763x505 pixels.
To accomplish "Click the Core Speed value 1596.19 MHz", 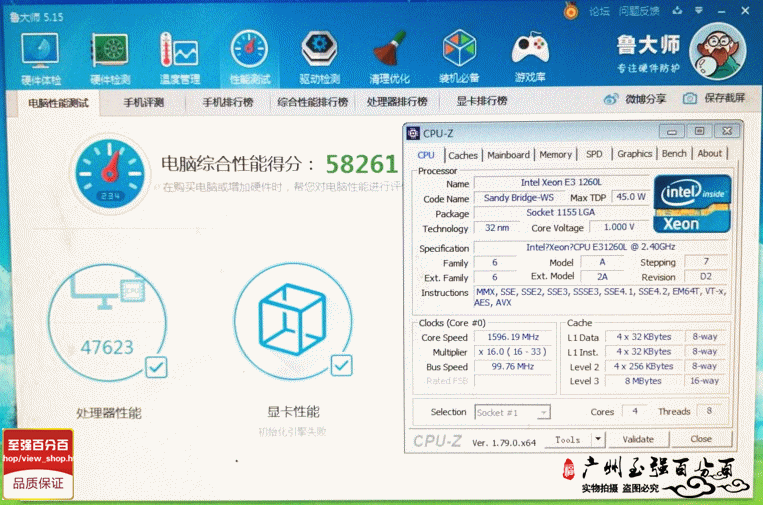I will click(x=513, y=337).
